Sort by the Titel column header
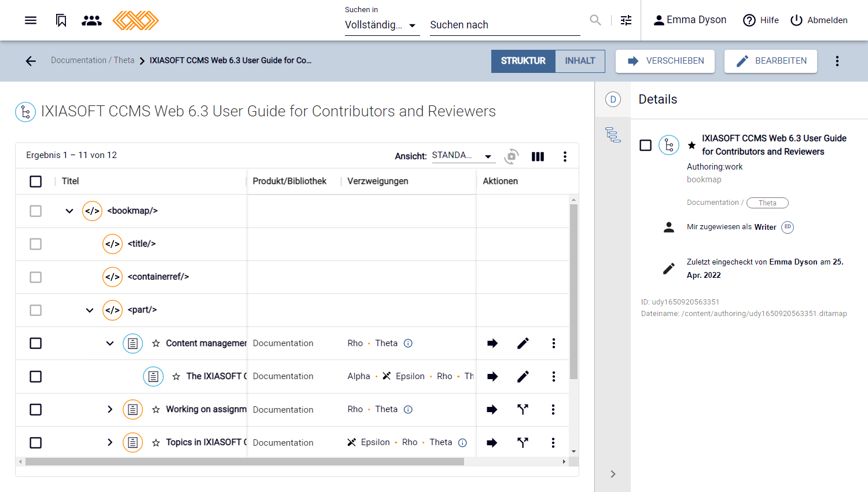Image resolution: width=868 pixels, height=492 pixels. (71, 181)
